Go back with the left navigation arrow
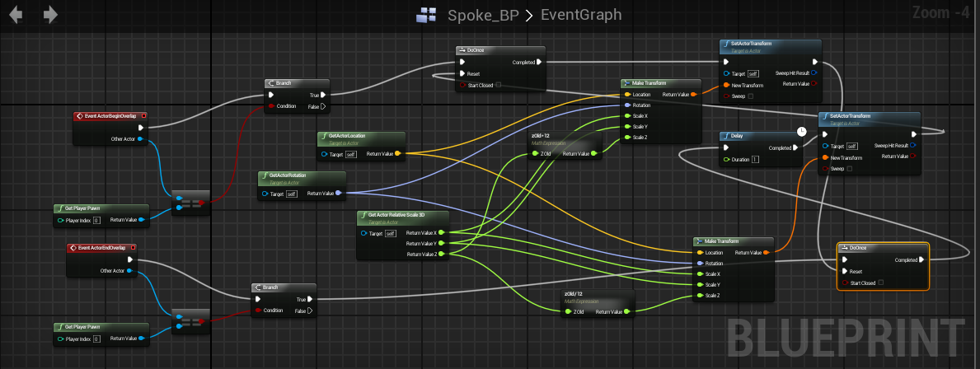This screenshot has height=369, width=980. pos(15,14)
